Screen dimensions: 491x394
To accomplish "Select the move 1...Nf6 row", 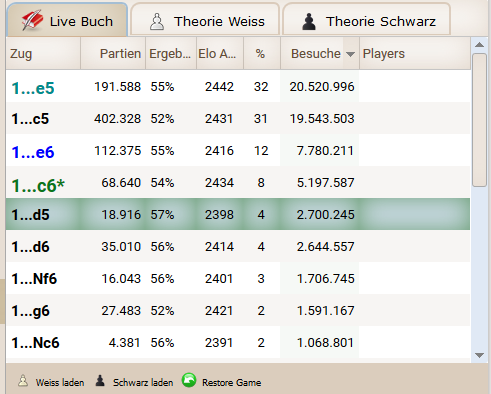I will 238,279.
